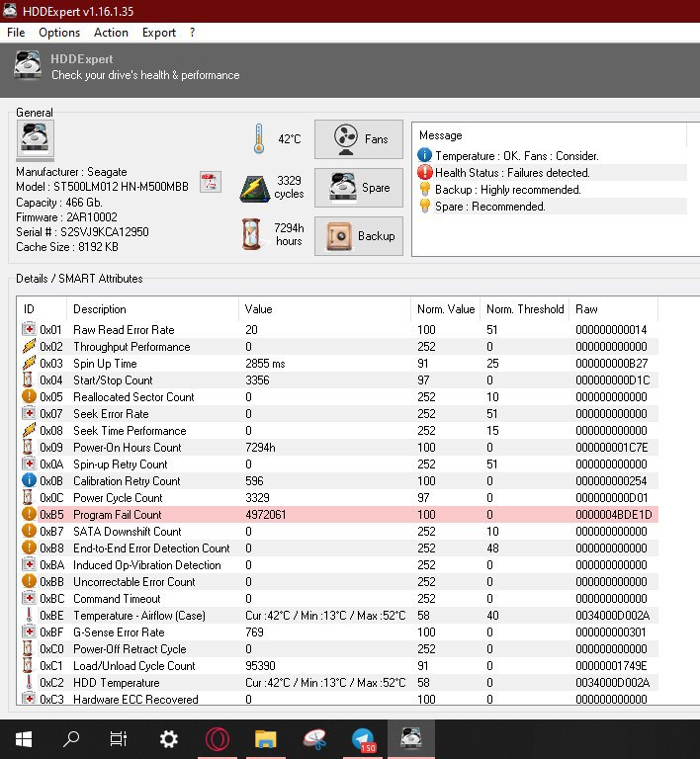Click the Backup button
The height and width of the screenshot is (759, 700).
tap(359, 236)
